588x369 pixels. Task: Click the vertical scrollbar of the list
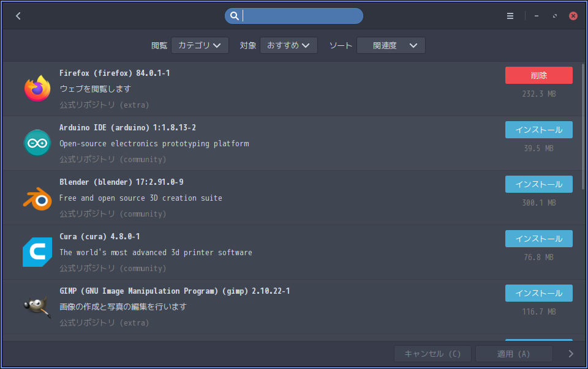tap(583, 126)
